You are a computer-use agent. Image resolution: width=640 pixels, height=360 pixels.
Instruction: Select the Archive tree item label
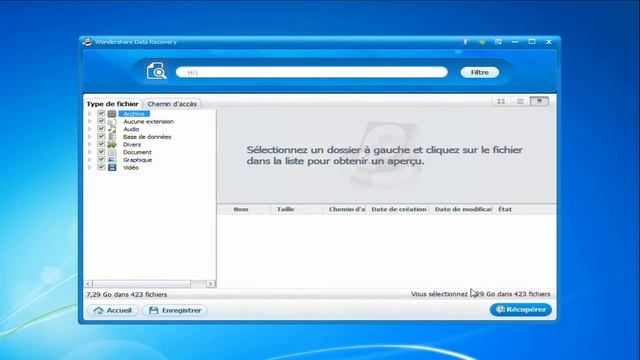pos(134,114)
